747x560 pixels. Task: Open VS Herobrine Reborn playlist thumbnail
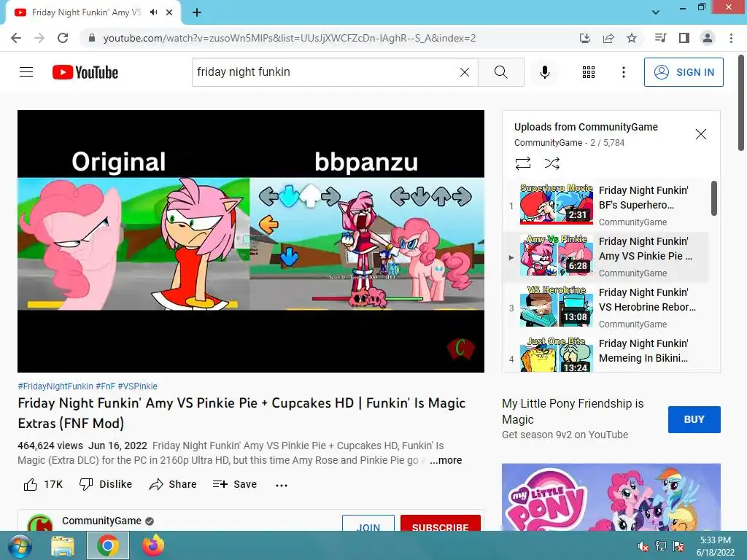tap(556, 306)
